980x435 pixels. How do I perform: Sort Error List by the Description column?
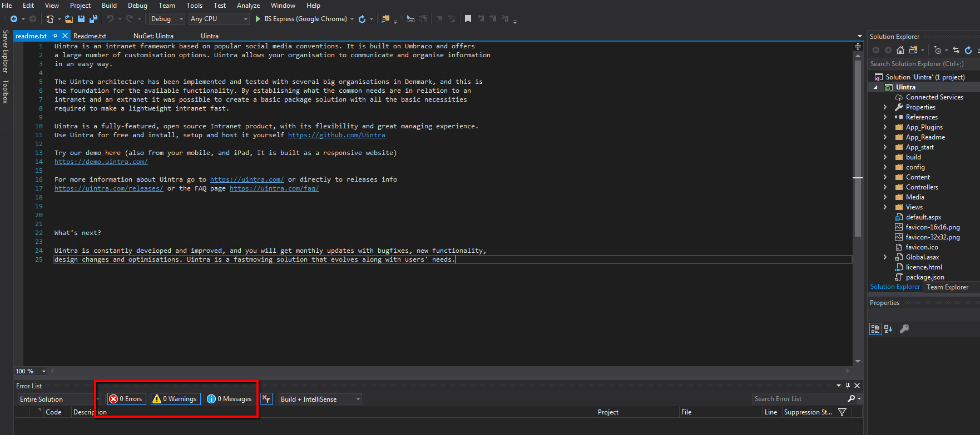click(90, 412)
